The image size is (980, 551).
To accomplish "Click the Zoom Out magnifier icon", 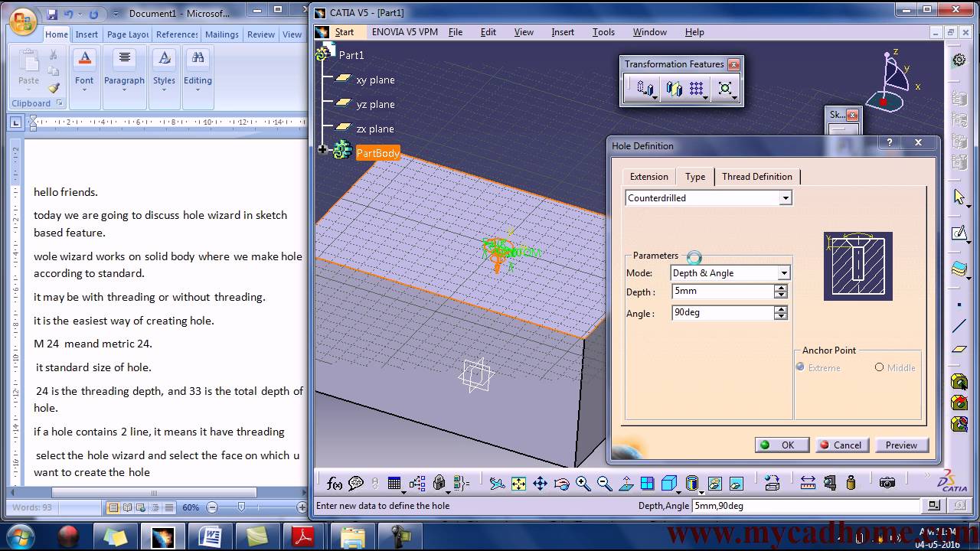I will [x=604, y=484].
